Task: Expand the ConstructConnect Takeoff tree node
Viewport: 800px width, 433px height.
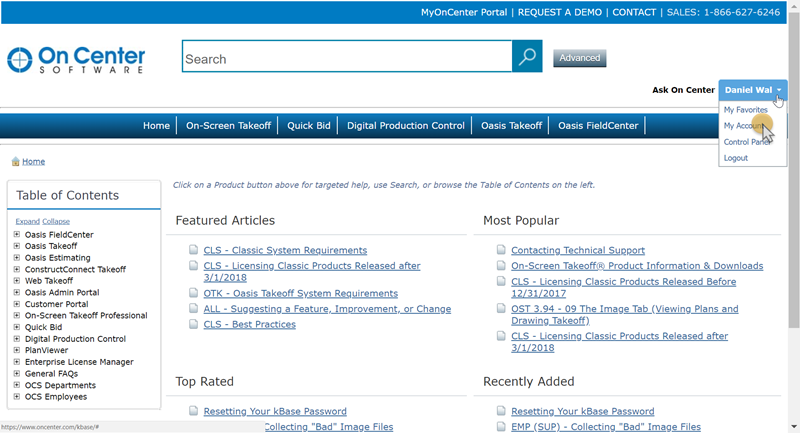Action: pyautogui.click(x=17, y=269)
